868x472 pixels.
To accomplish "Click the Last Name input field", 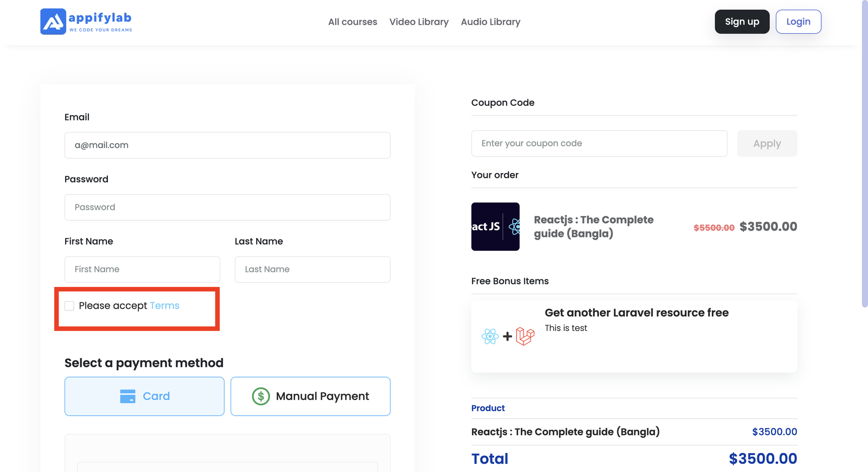I will (x=312, y=270).
